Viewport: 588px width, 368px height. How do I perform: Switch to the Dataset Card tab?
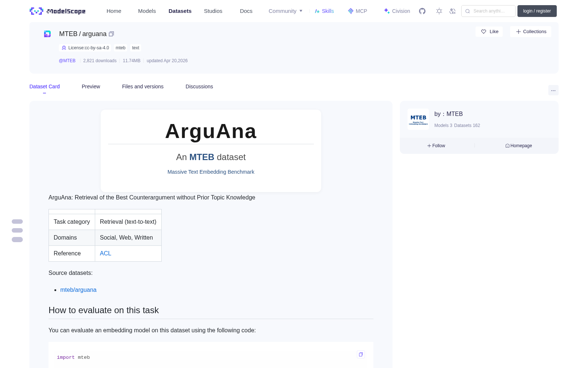(44, 86)
